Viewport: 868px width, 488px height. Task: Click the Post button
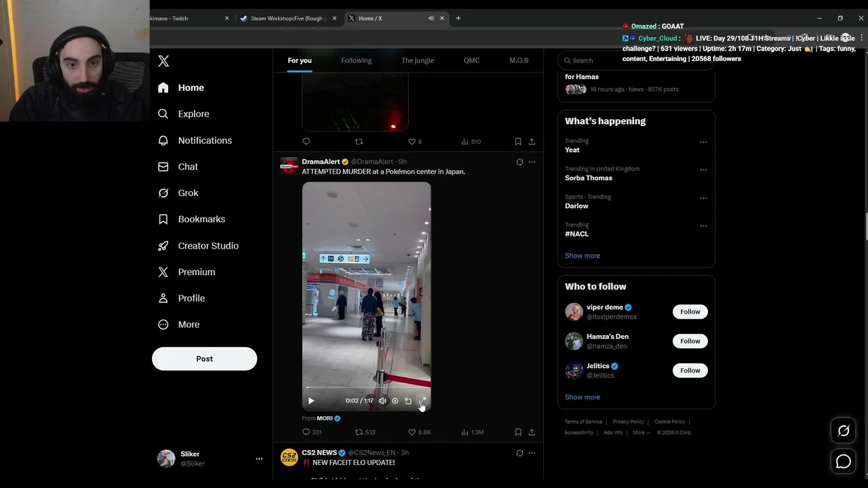(x=204, y=359)
